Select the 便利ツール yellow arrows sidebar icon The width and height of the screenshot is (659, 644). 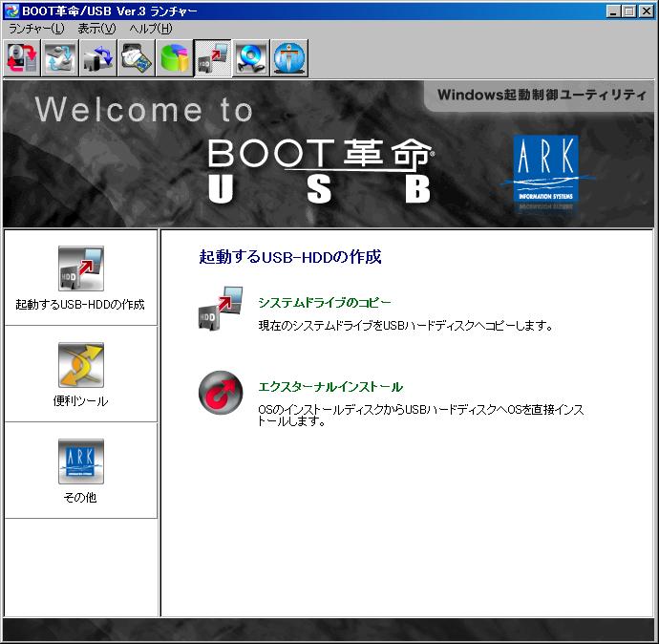[80, 365]
